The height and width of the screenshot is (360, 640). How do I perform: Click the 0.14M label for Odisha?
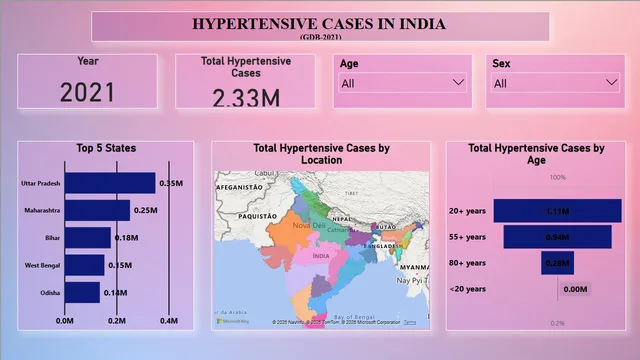pos(116,293)
